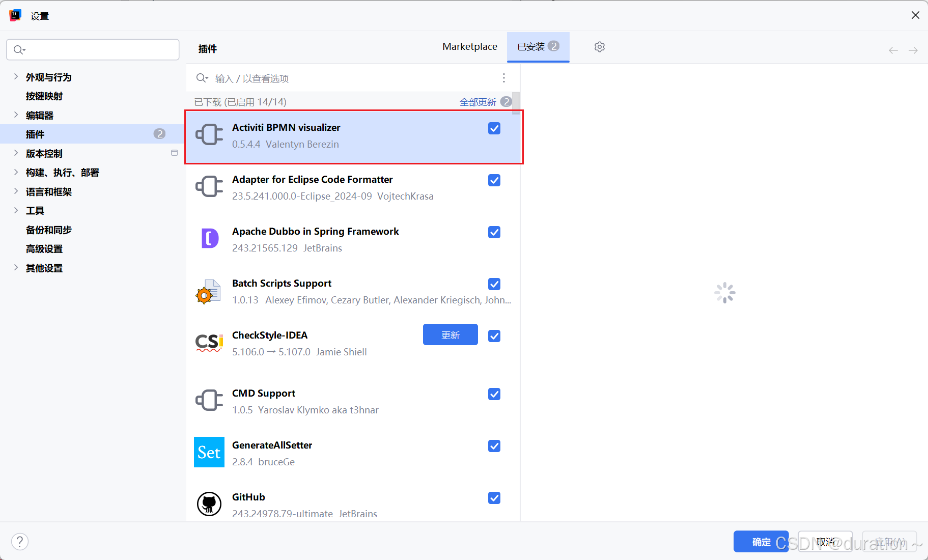Switch to the 已安装 tab

tap(538, 46)
